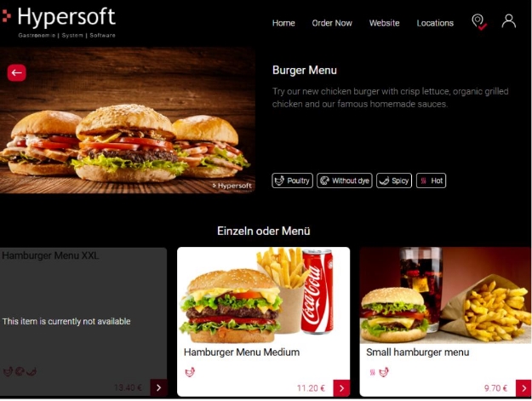The image size is (532, 401).
Task: Follow the Website link in navigation
Action: click(x=384, y=23)
